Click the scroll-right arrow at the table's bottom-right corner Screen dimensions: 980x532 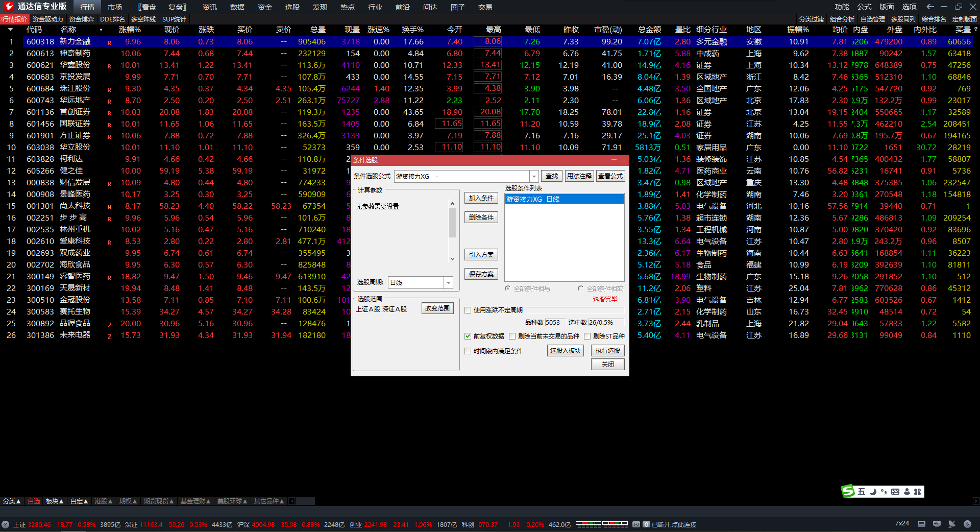(x=976, y=501)
